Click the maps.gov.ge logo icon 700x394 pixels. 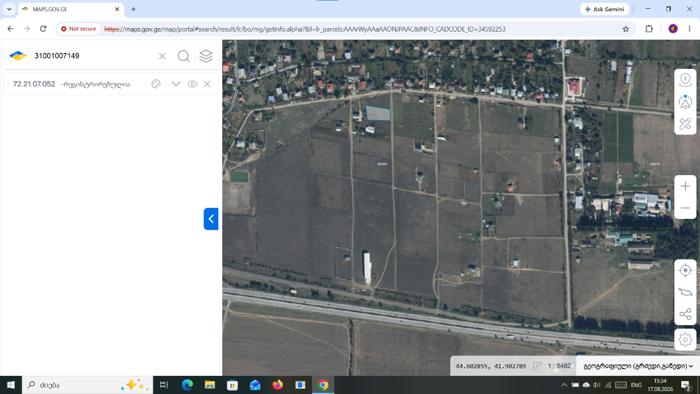coord(18,56)
